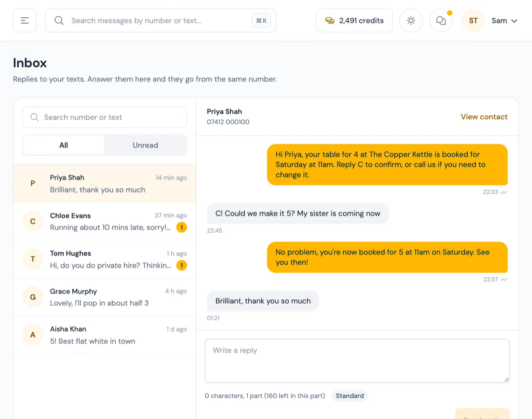Click the P avatar for Priya Shah
Viewport: 532px width, 419px height.
pos(33,183)
